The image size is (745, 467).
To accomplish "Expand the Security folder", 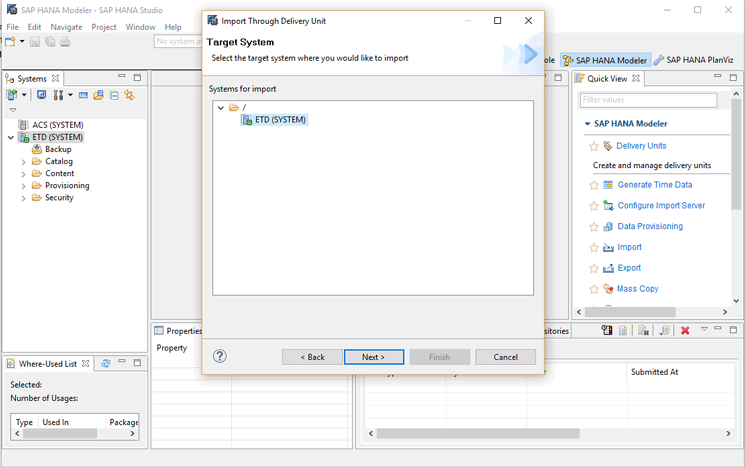I will point(23,198).
